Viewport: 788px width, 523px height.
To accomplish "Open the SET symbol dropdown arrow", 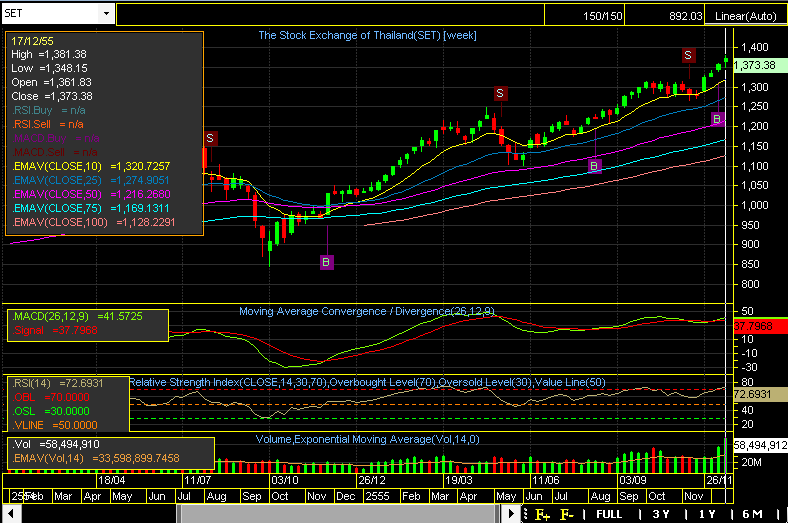I will pyautogui.click(x=106, y=14).
